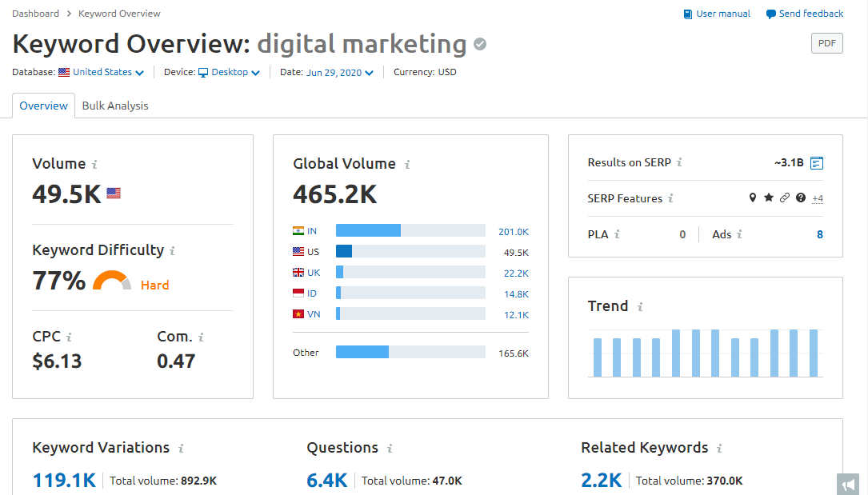Select the Local Pack pin SERP feature icon
This screenshot has height=495, width=868.
click(x=753, y=198)
